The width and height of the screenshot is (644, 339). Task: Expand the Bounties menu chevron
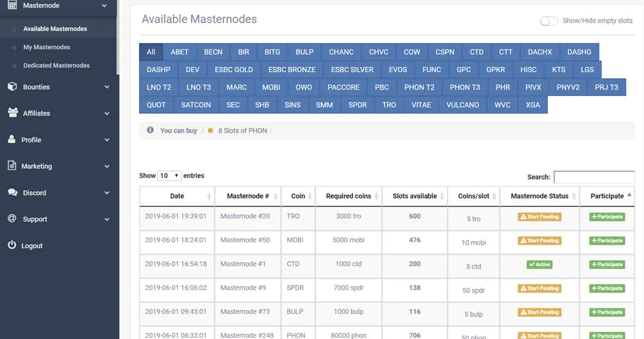[x=107, y=87]
